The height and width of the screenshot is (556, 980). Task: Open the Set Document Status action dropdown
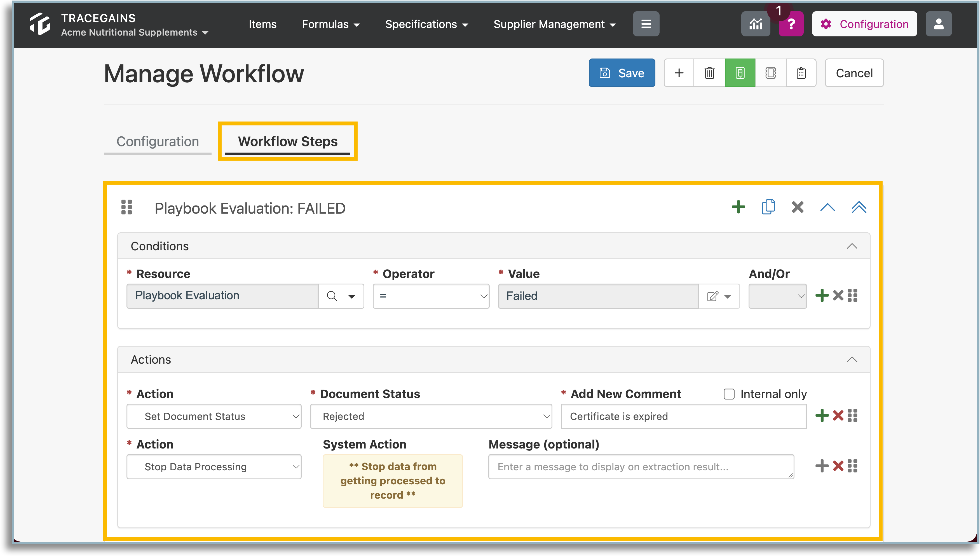click(x=214, y=416)
